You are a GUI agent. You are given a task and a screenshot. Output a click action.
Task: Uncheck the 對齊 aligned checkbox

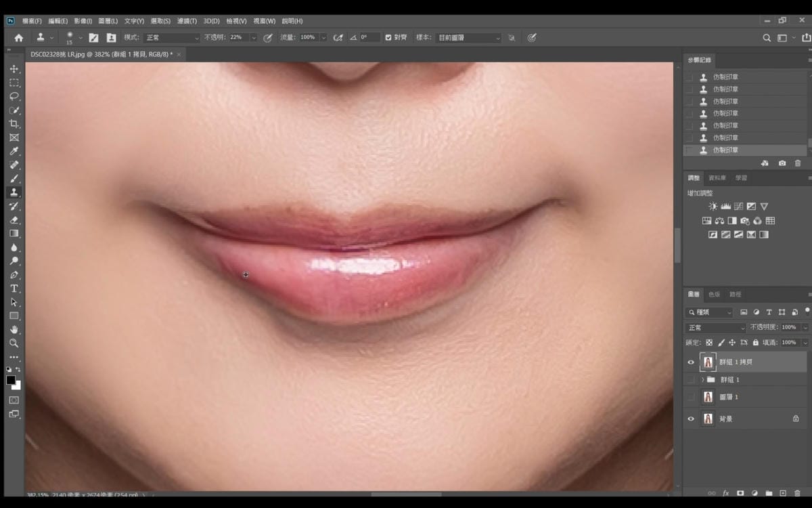point(388,38)
